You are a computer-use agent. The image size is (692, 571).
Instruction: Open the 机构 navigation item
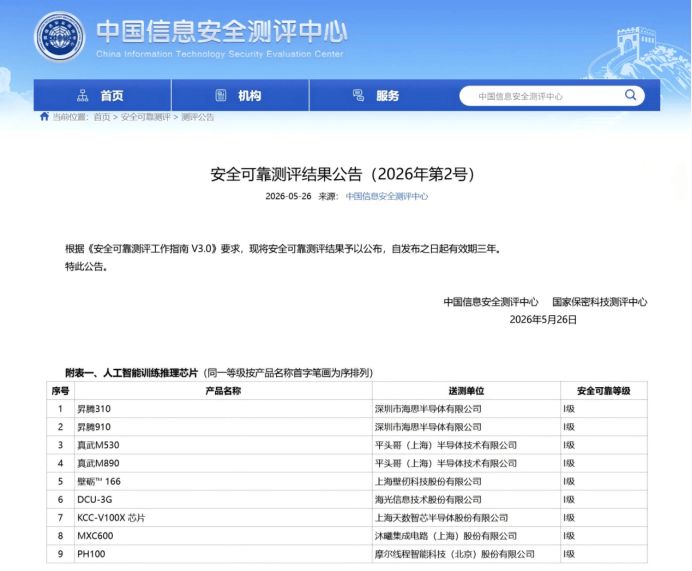tap(241, 95)
